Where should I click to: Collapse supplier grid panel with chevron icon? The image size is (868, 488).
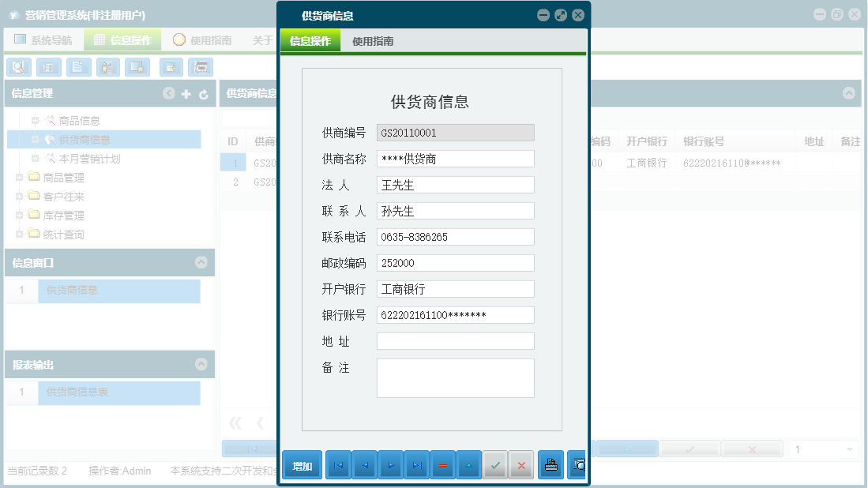coord(848,93)
